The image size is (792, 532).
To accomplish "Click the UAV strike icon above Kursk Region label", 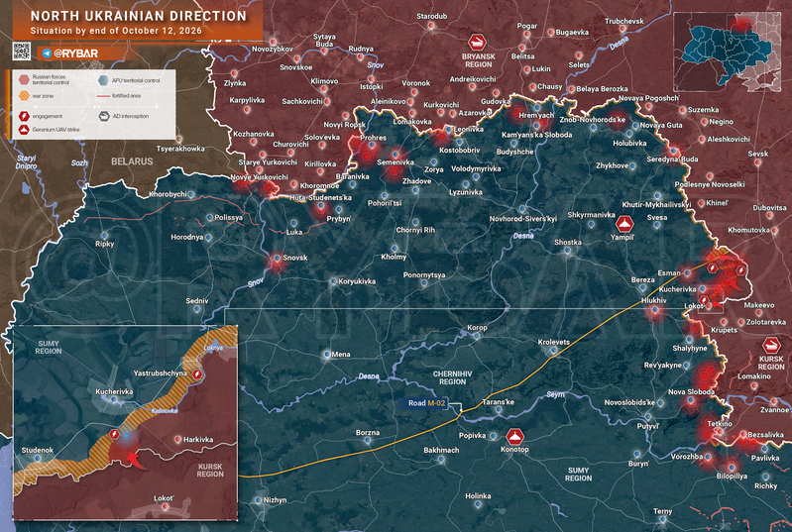I will coord(771,347).
